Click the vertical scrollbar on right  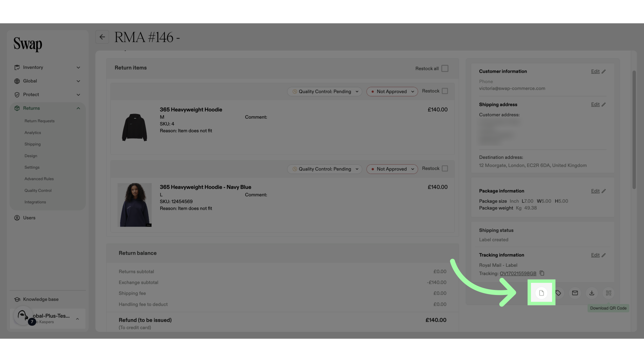tap(634, 130)
